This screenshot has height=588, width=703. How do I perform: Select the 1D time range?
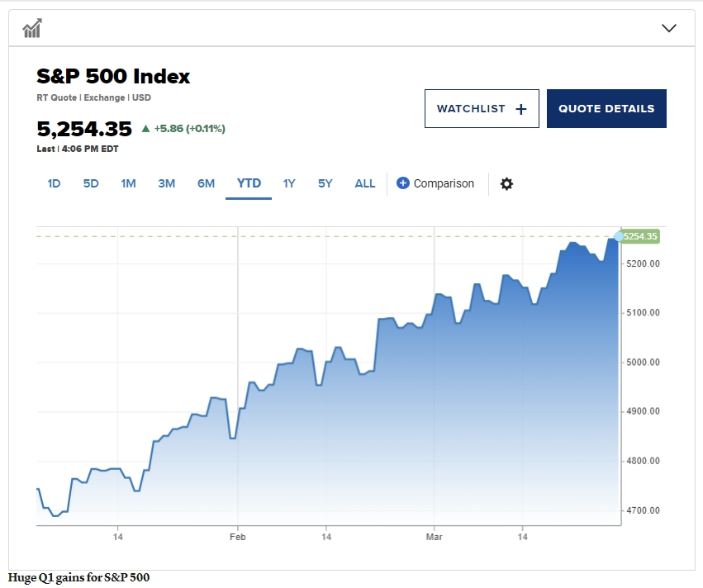54,183
